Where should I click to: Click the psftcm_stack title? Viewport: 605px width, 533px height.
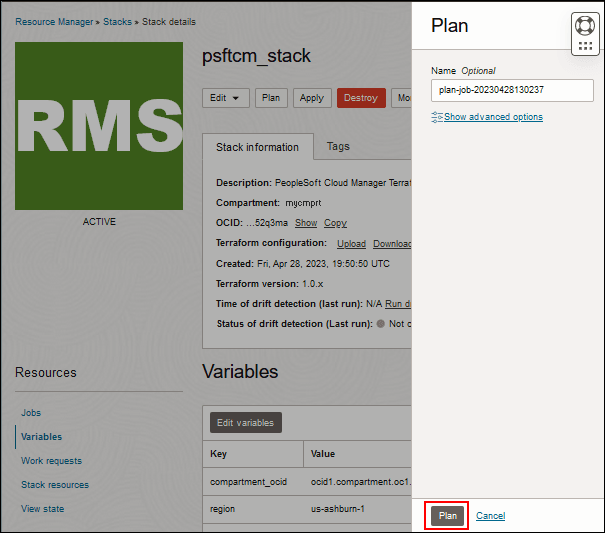[256, 56]
